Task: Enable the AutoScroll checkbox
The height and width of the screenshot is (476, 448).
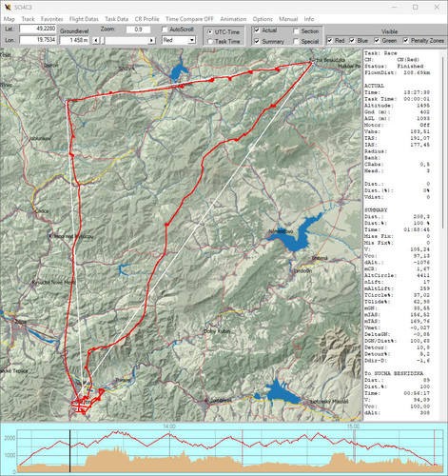Action: coord(165,30)
